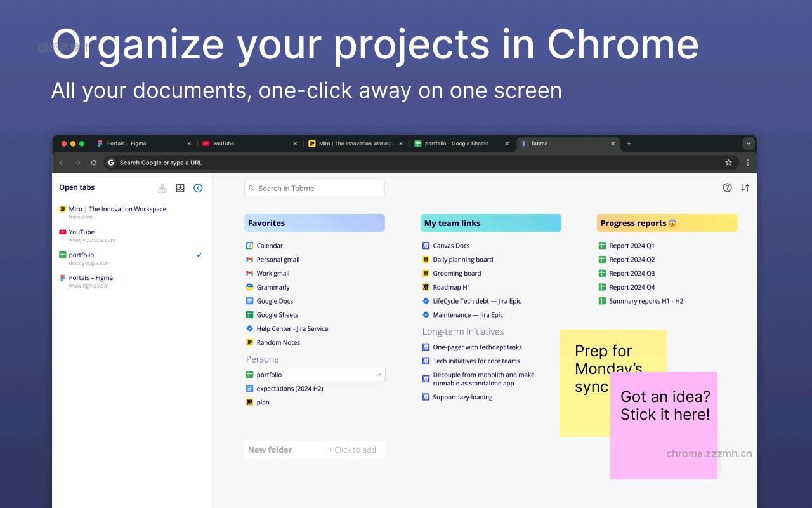812x508 pixels.
Task: Toggle the checkmark beside portfolio open tab
Action: 199,255
